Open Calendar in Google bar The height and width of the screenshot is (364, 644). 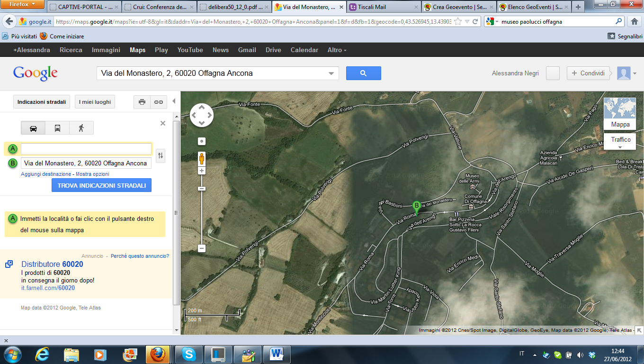pos(304,50)
